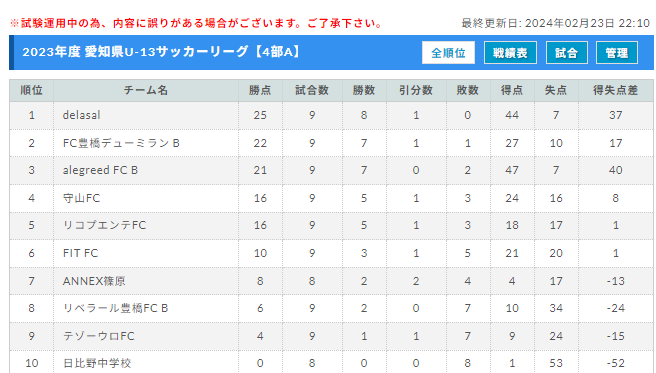Image resolution: width=656 pixels, height=373 pixels.
Task: Click リベラール豊橋FC B team name
Action: click(115, 308)
